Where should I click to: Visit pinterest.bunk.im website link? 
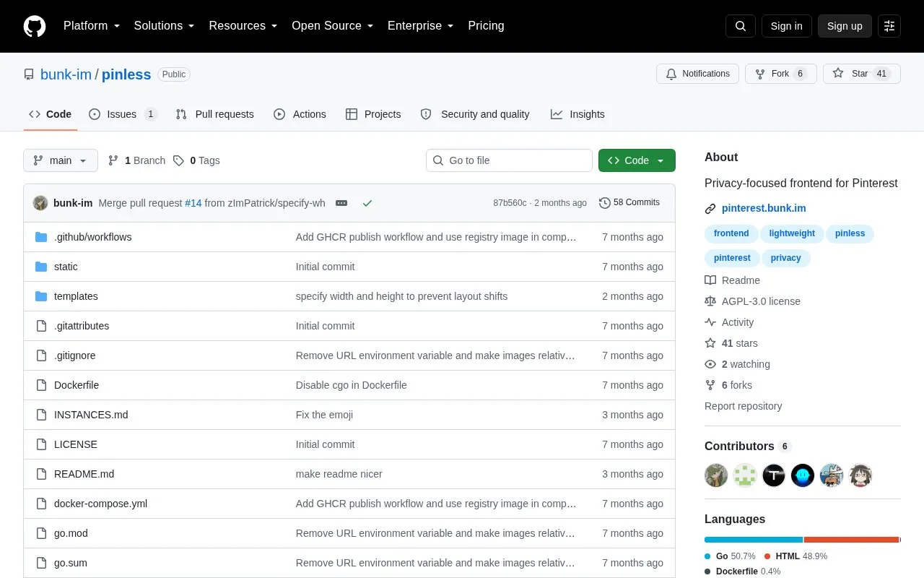(764, 208)
